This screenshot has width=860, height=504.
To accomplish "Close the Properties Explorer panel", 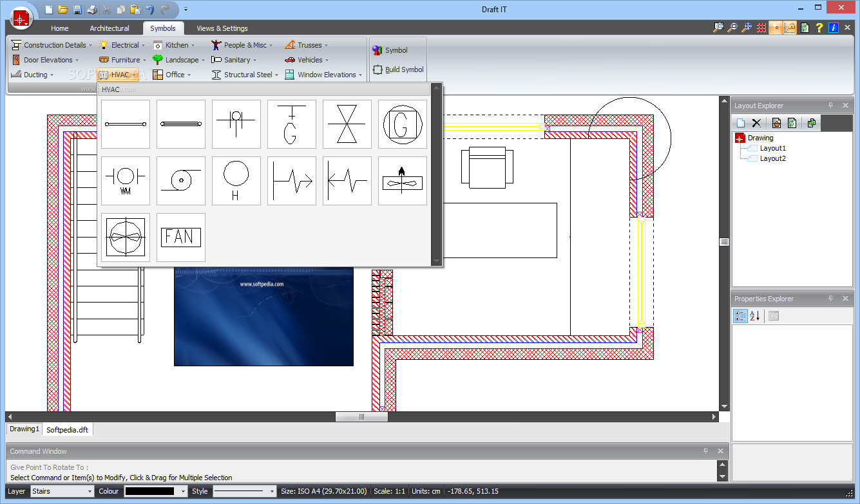I will 845,299.
